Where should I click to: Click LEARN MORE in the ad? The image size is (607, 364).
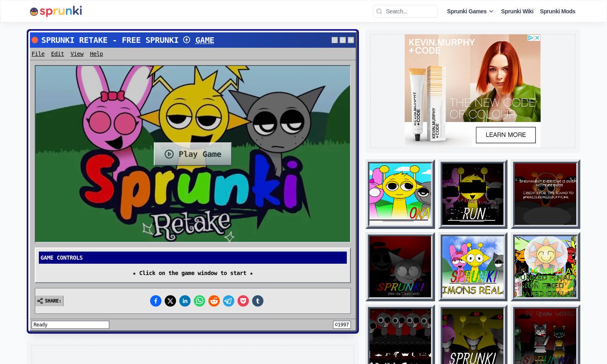(x=505, y=135)
